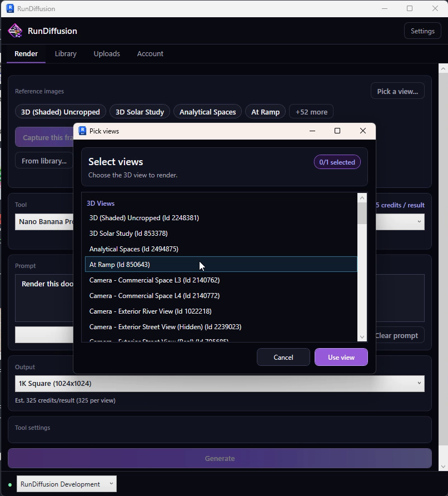Click views list scrollbar down arrow
Screen dimensions: 448x496
(x=362, y=337)
